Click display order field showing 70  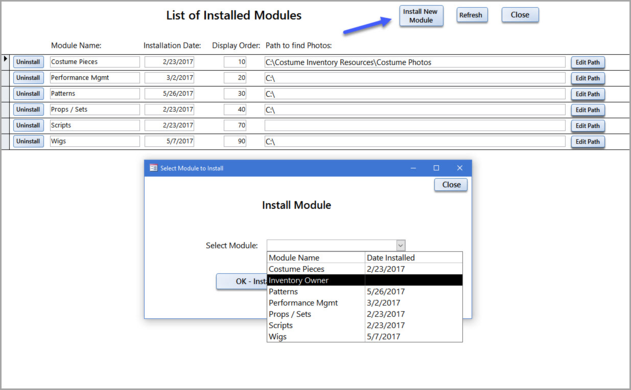235,126
